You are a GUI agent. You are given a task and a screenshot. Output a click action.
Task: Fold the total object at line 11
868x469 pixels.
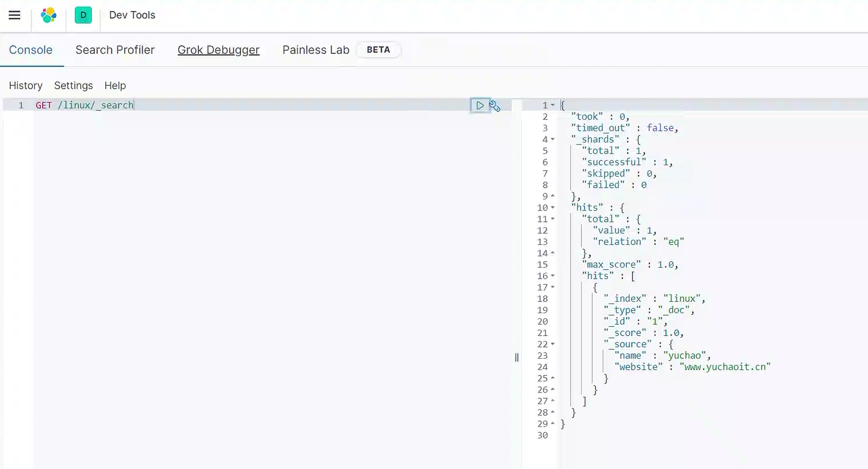tap(553, 219)
